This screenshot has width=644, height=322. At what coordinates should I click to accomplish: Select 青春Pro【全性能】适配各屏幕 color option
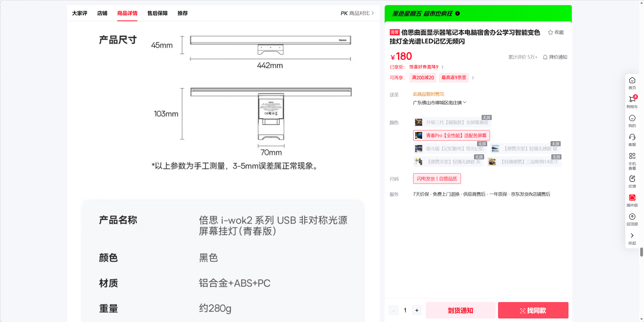tap(451, 136)
